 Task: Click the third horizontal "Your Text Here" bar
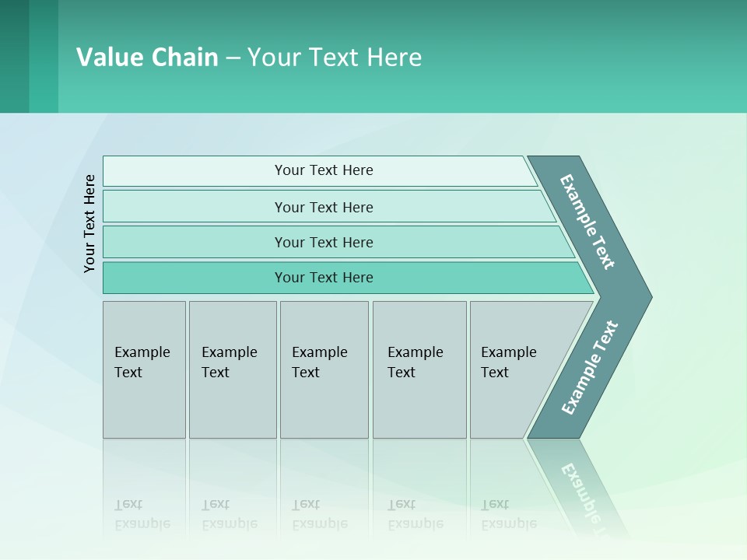pos(324,242)
